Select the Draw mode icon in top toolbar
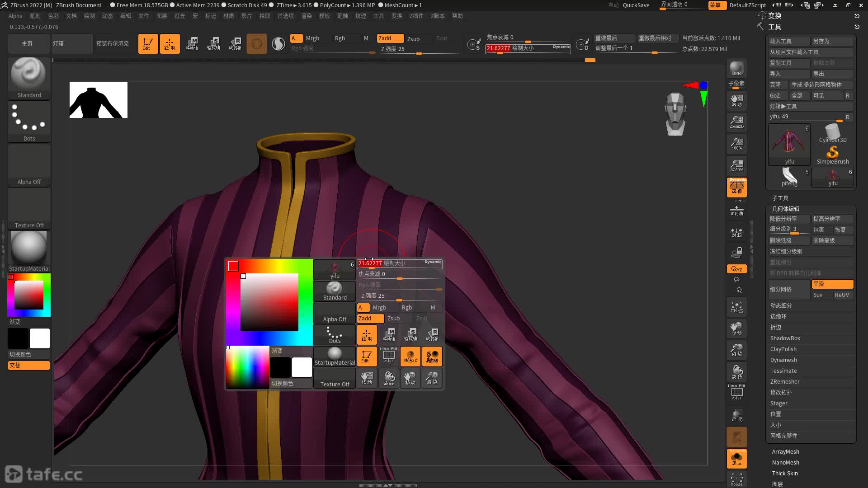Screen dimensions: 868x488 [x=170, y=44]
